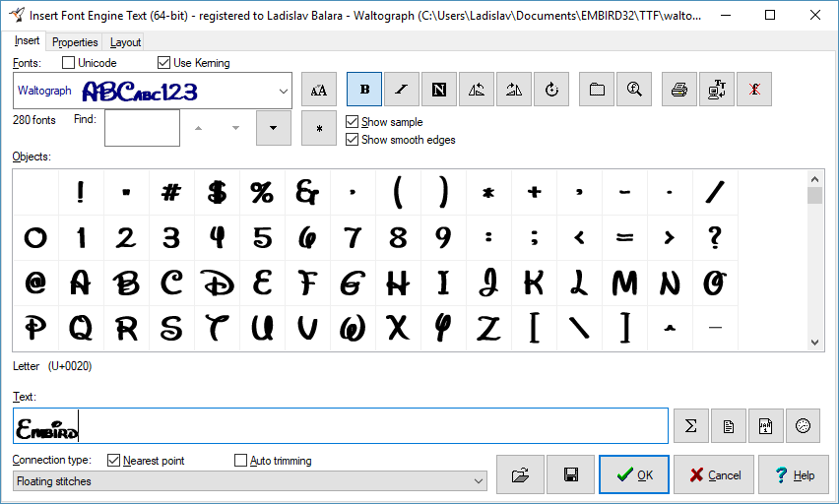Image resolution: width=839 pixels, height=504 pixels.
Task: Click the asterisk button next to Find
Action: [319, 128]
